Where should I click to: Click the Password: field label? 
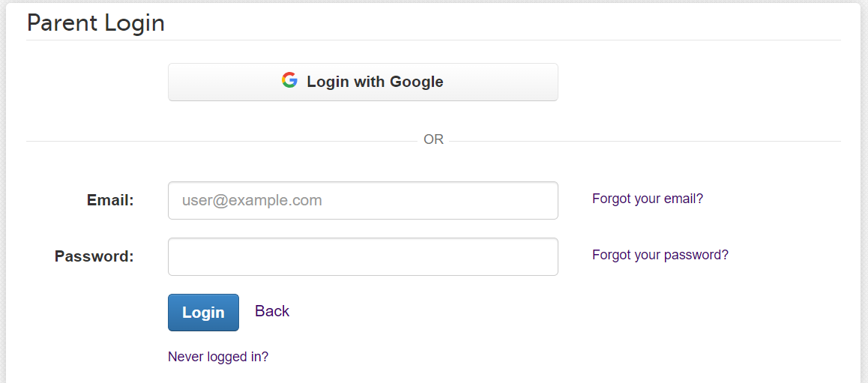click(94, 257)
